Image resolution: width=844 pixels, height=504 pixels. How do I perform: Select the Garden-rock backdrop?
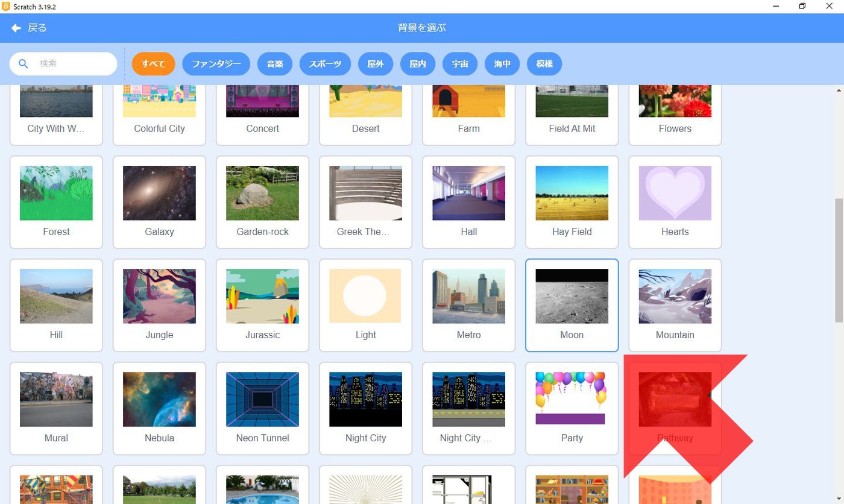262,202
